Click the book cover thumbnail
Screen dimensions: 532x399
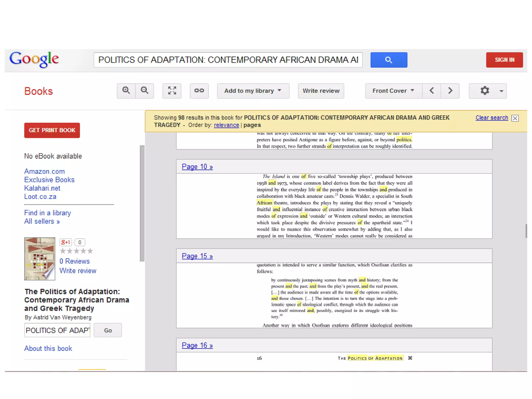pyautogui.click(x=39, y=258)
